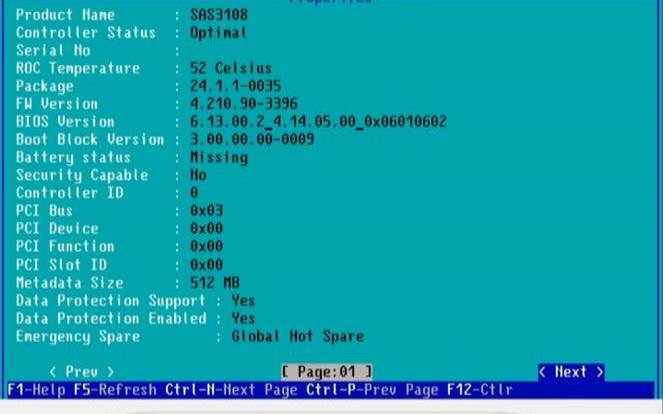Click the PCI Bus label
The width and height of the screenshot is (663, 414).
(x=44, y=211)
